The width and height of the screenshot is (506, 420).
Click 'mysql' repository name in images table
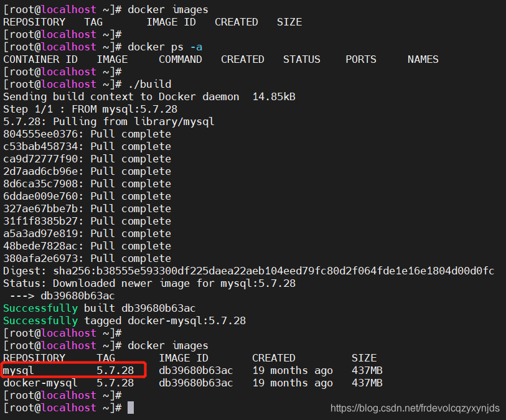pos(19,371)
